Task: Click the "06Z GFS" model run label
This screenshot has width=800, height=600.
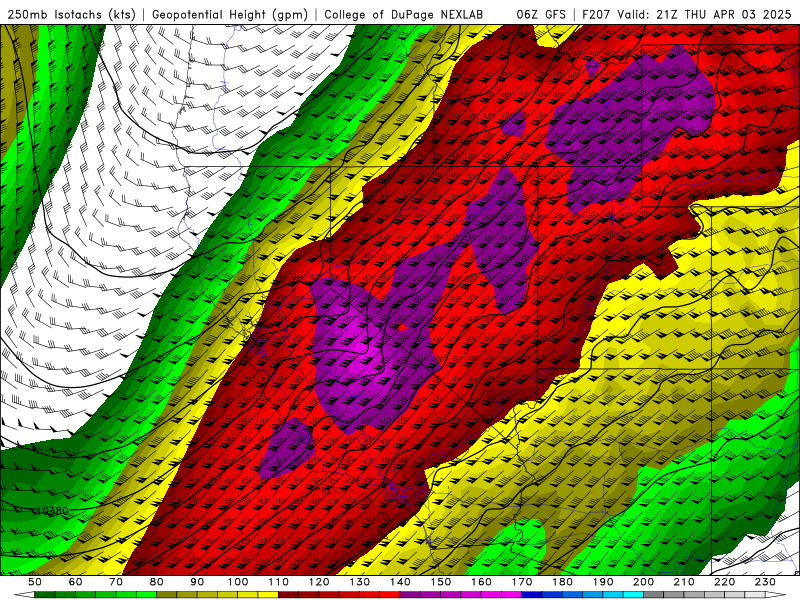Action: click(541, 14)
